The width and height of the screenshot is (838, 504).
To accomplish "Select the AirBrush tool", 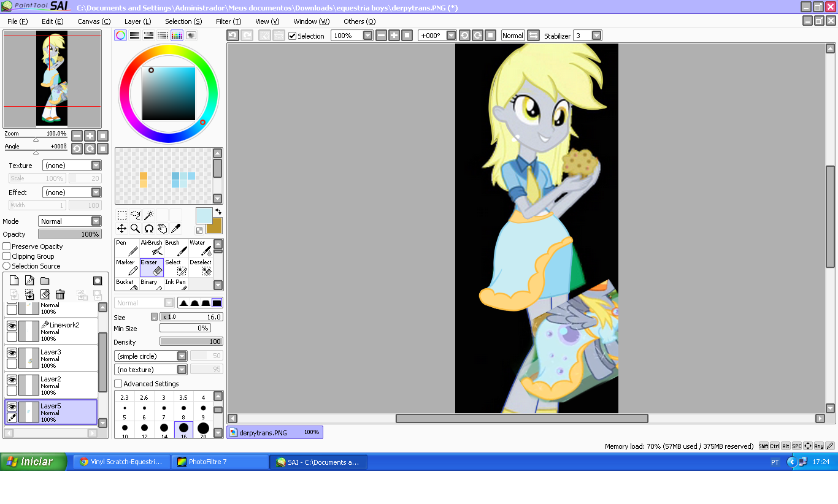I will point(152,248).
